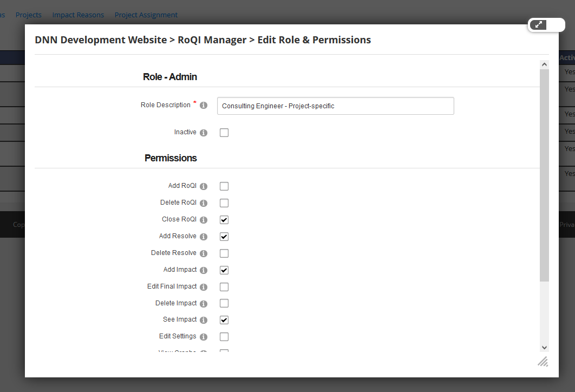Click the Delete Resolve info icon
Image resolution: width=575 pixels, height=392 pixels.
coord(204,253)
